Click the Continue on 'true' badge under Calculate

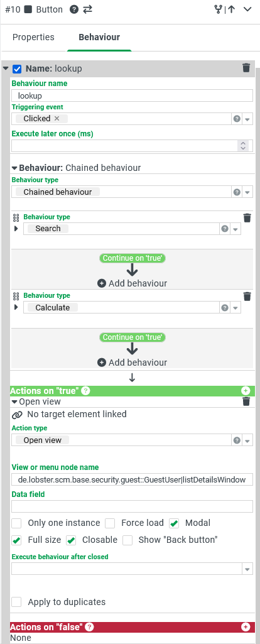[132, 337]
